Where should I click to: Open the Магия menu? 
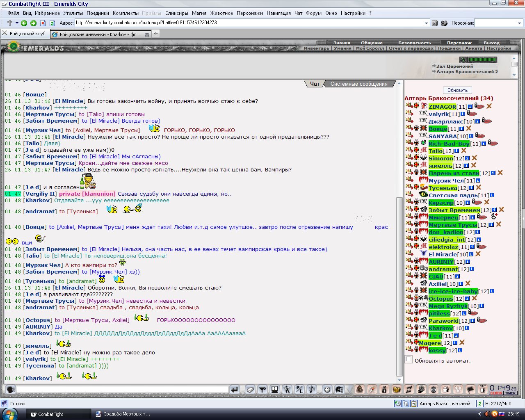coord(199,13)
